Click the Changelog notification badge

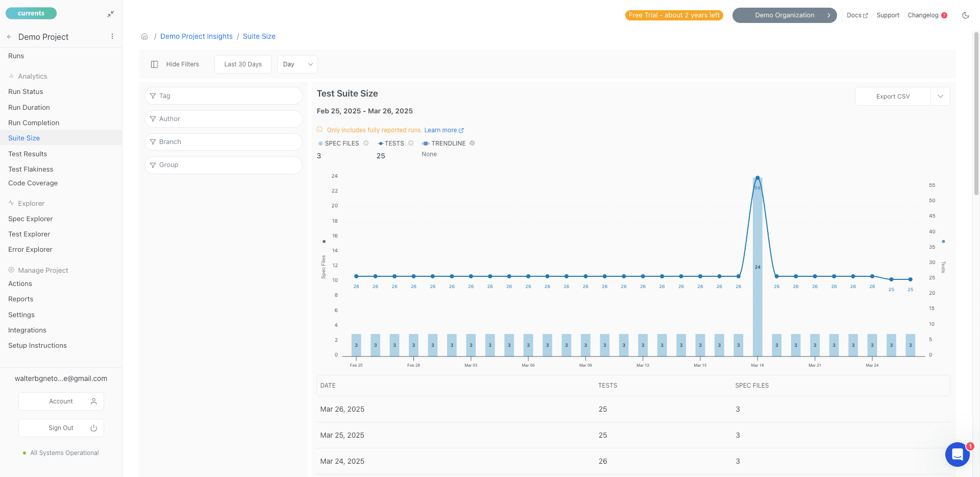pyautogui.click(x=944, y=15)
